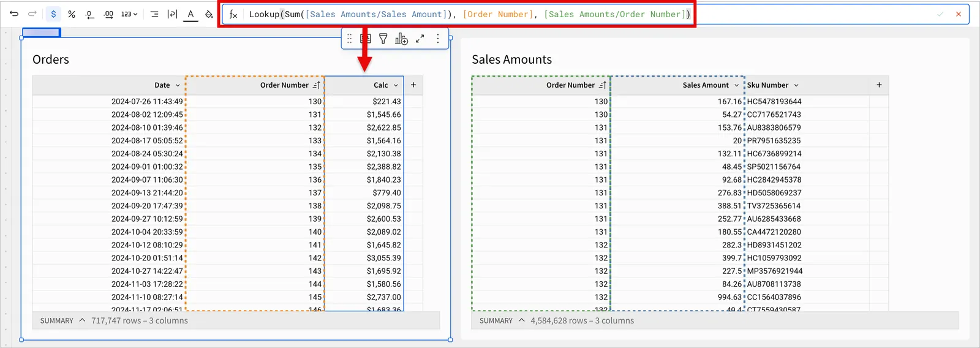Screen dimensions: 980x348
Task: Decrease decimal places
Action: (90, 14)
